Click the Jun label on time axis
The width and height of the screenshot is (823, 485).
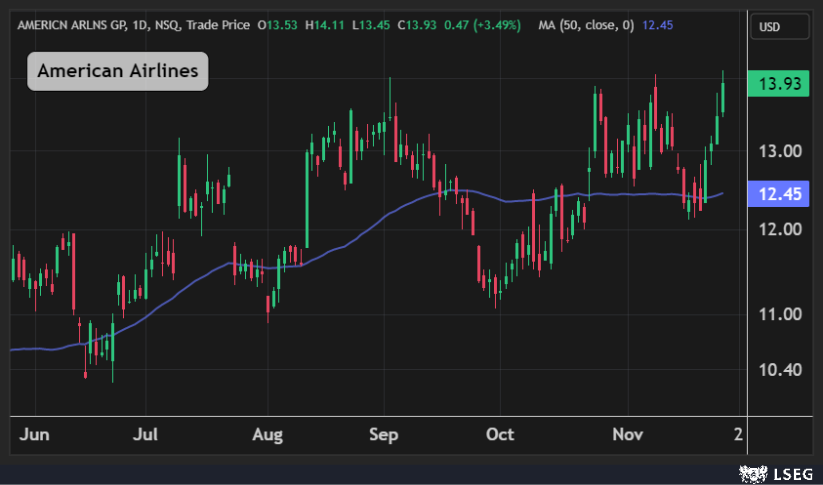point(33,435)
